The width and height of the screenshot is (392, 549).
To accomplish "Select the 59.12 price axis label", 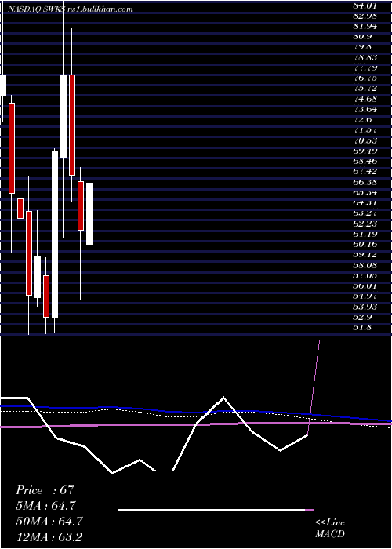I will pyautogui.click(x=365, y=255).
